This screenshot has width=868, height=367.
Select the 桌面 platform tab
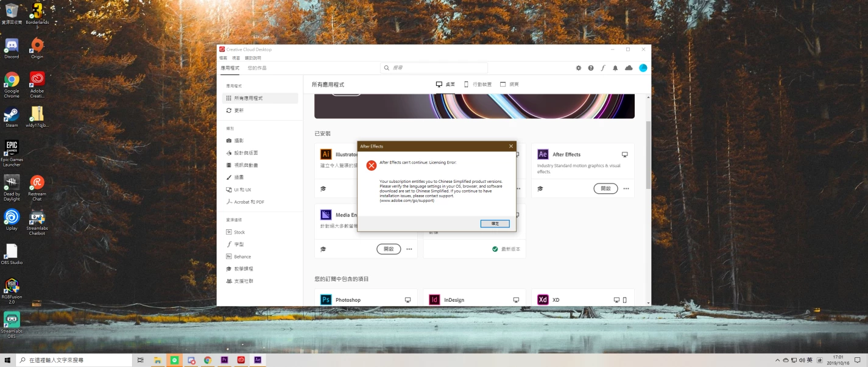point(445,84)
